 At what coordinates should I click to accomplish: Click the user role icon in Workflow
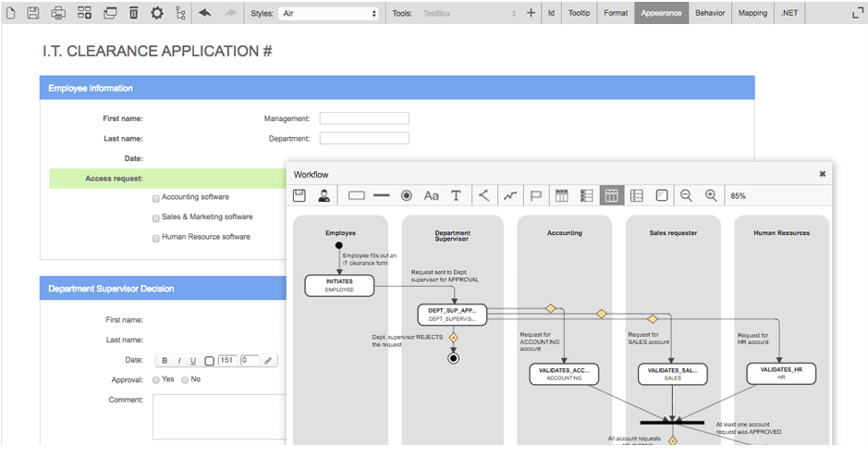click(x=324, y=195)
